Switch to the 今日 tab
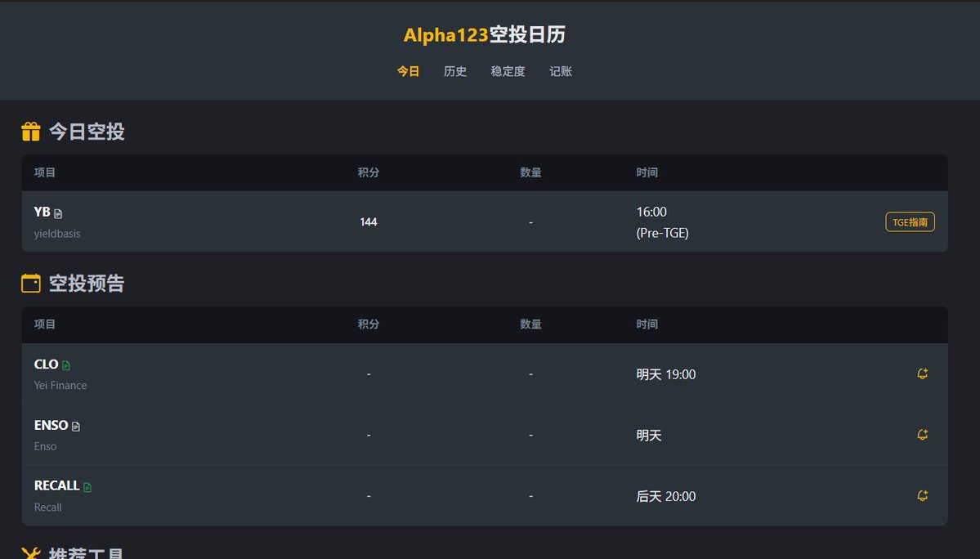 pos(408,71)
